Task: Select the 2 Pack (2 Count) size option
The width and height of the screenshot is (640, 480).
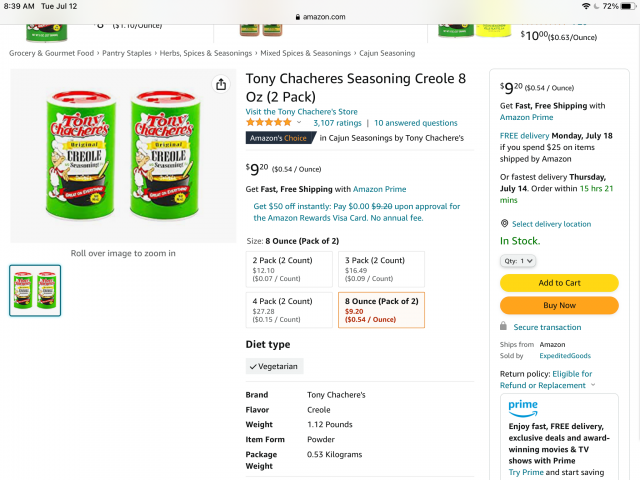Action: click(x=289, y=269)
